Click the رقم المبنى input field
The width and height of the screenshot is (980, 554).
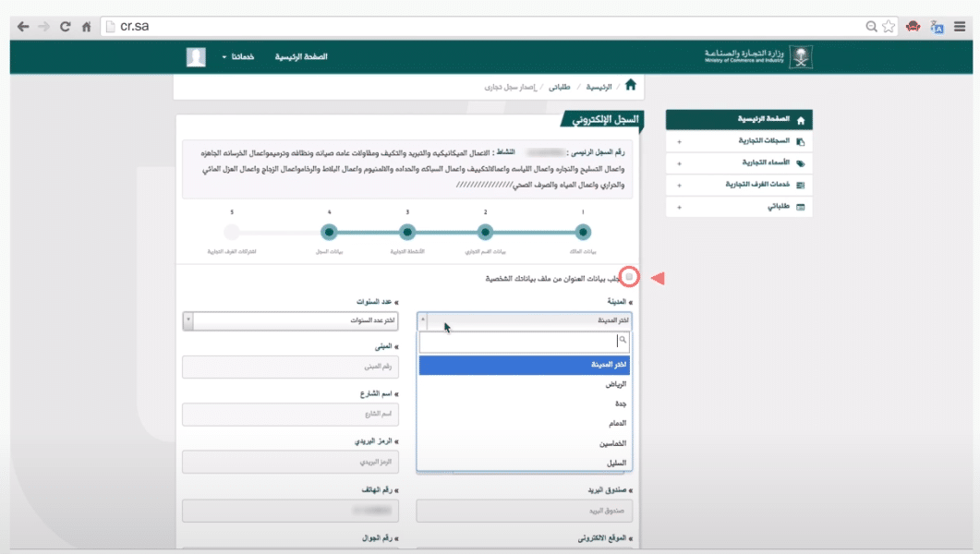(290, 367)
